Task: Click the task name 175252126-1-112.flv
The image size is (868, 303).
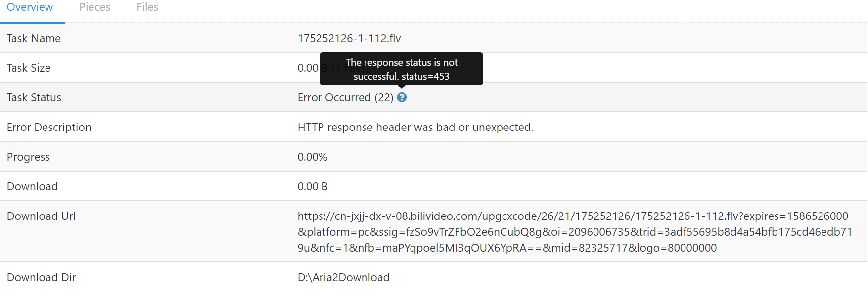Action: coord(349,38)
